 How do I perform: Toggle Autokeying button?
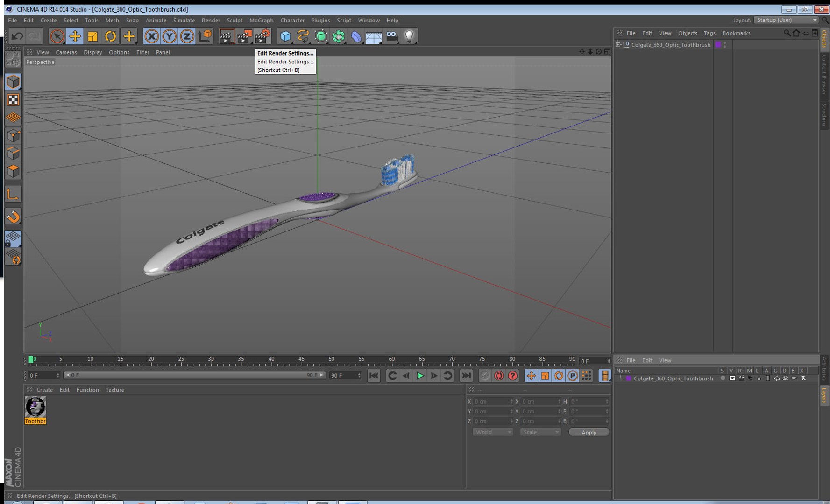click(499, 376)
